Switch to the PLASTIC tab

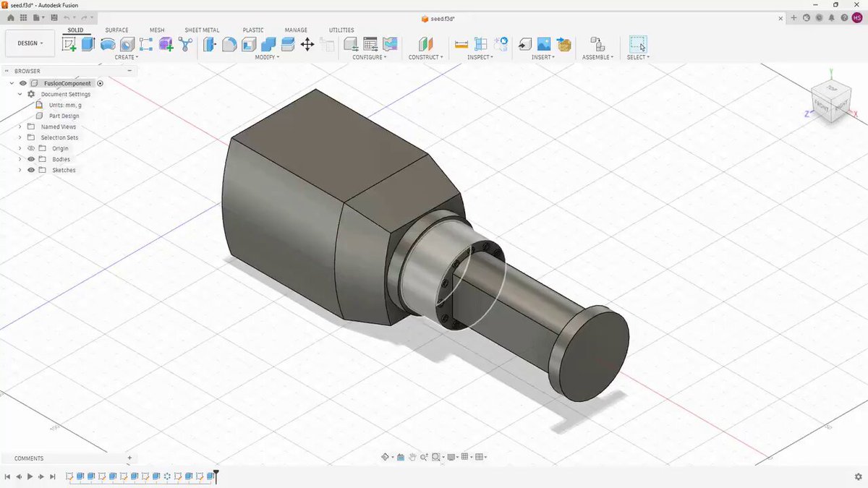pyautogui.click(x=253, y=30)
